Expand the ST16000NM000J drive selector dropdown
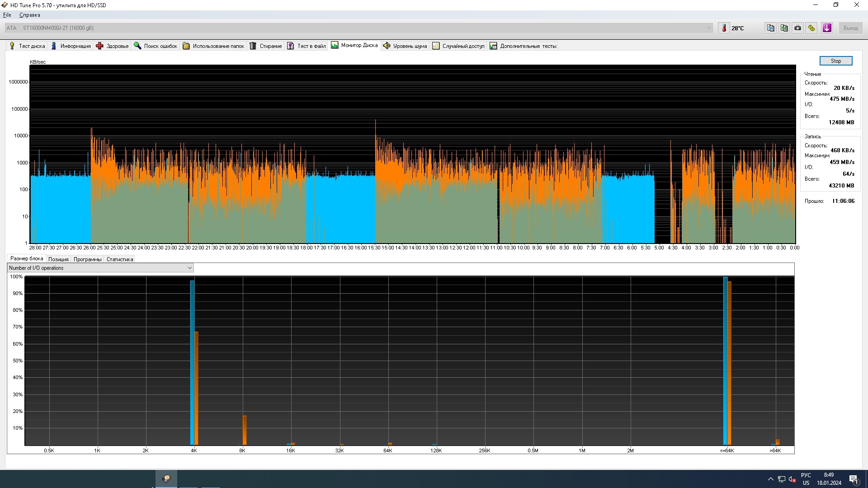This screenshot has width=868, height=488. click(x=708, y=28)
